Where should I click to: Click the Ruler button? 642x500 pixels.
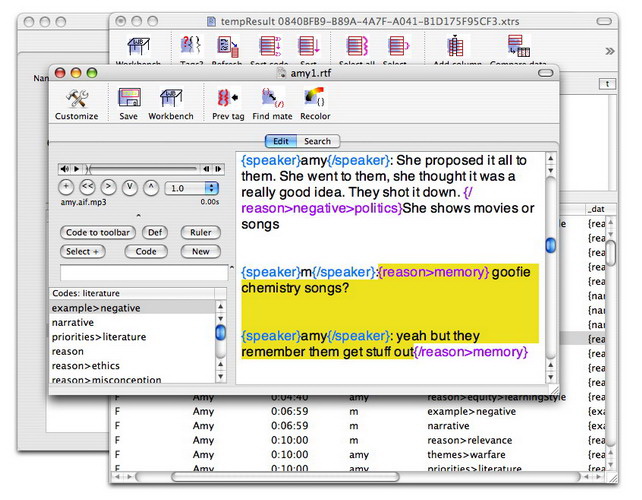(x=201, y=232)
